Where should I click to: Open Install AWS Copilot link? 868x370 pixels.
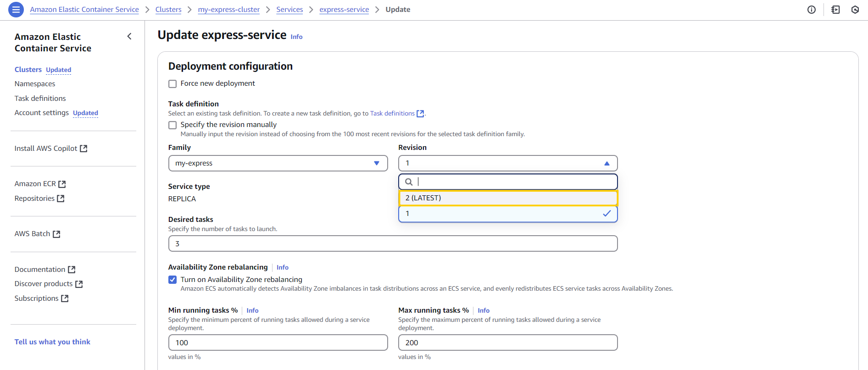[x=46, y=149]
